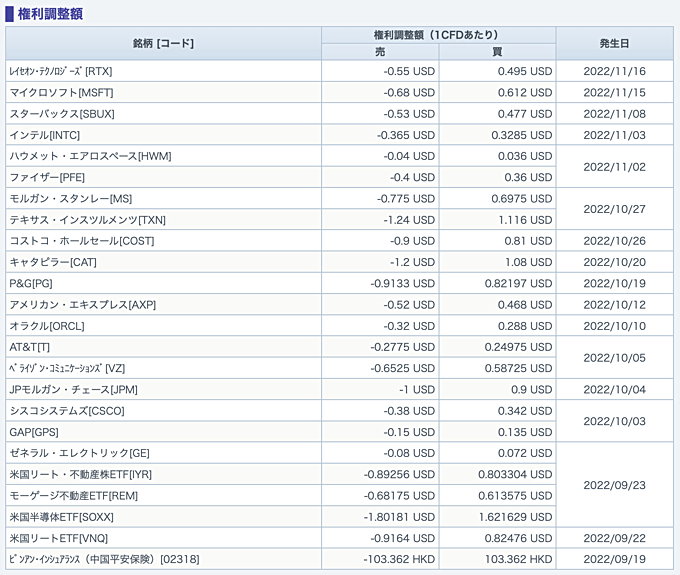This screenshot has height=575, width=680.
Task: Click the -0.365 USD sell value
Action: pos(405,135)
